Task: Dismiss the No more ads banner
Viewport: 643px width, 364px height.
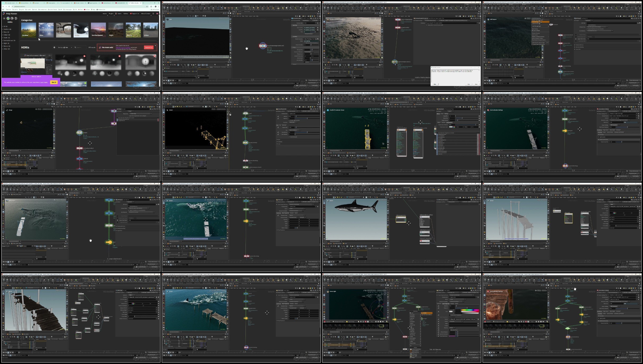Action: tap(155, 46)
